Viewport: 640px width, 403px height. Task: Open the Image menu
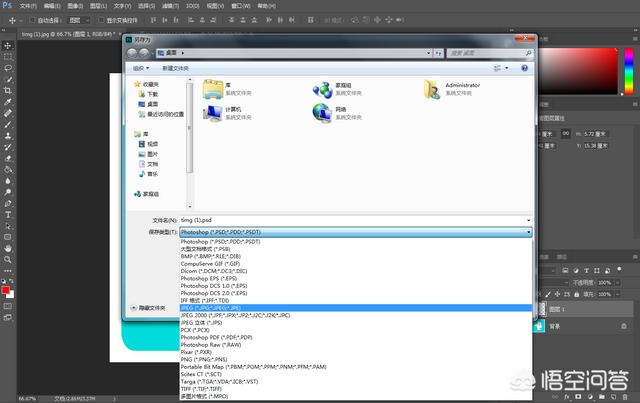tap(75, 6)
